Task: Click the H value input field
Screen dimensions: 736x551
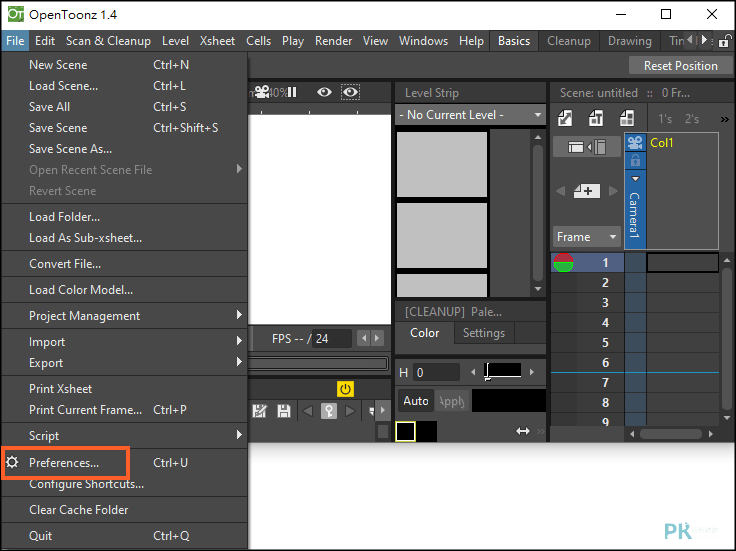Action: 436,373
